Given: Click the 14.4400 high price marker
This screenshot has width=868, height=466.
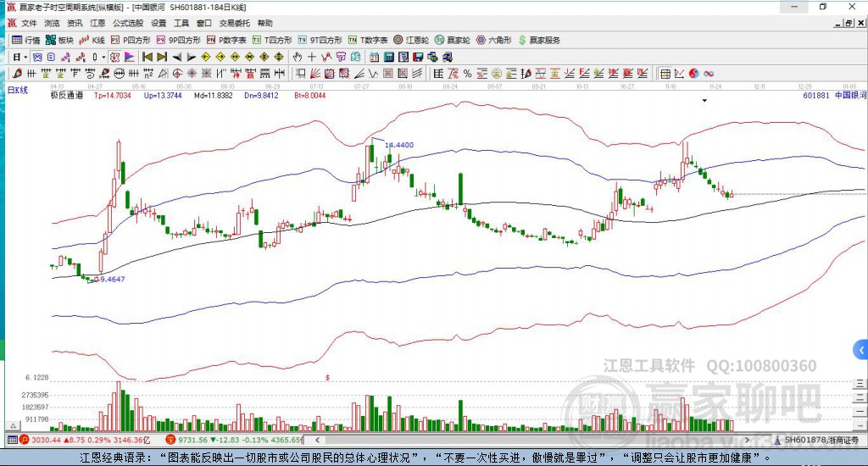Looking at the screenshot, I should point(399,145).
